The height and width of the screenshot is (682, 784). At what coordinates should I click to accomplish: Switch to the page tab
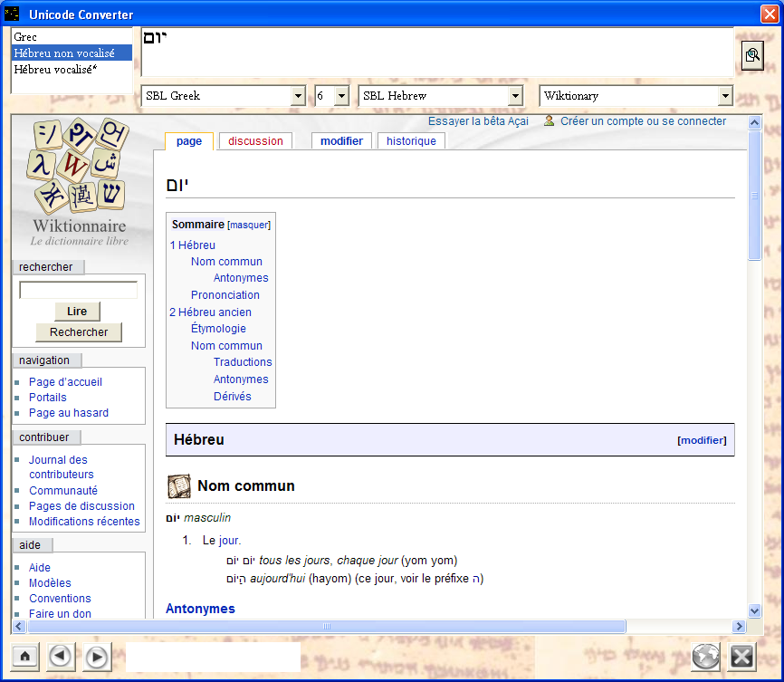[x=189, y=141]
